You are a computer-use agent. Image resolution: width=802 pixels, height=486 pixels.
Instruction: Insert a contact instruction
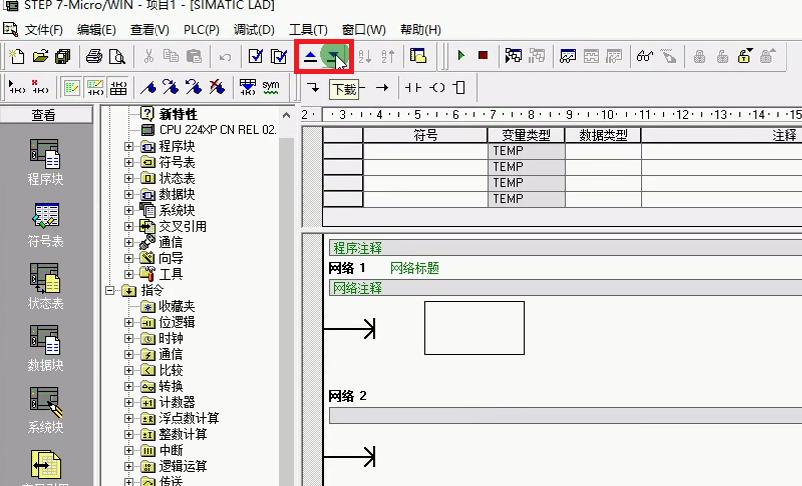(413, 87)
